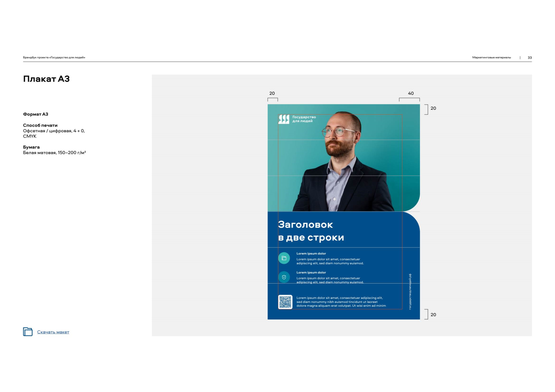Click the page number 33 in the header
Screen dimensions: 555x392
(529, 57)
